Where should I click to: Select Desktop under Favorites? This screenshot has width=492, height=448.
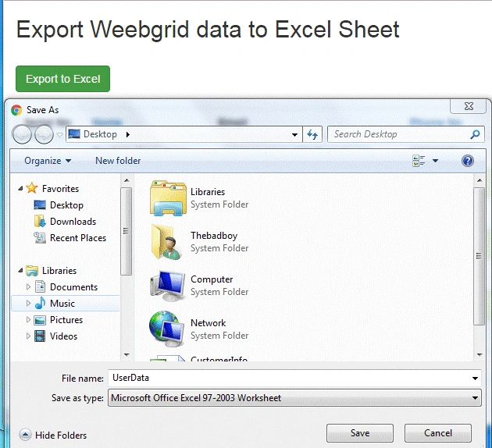(x=66, y=205)
